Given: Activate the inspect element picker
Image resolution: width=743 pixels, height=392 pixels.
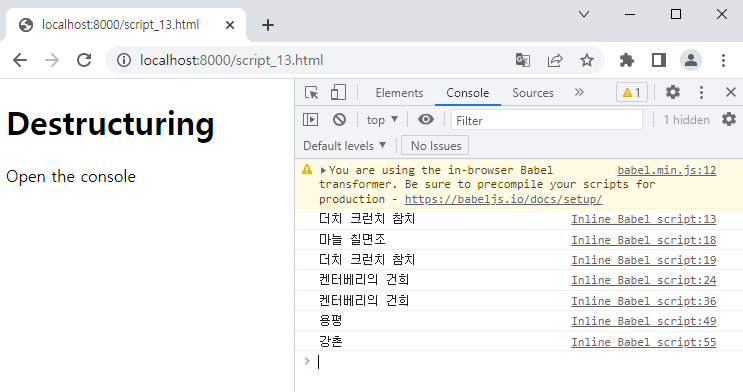Looking at the screenshot, I should click(311, 92).
